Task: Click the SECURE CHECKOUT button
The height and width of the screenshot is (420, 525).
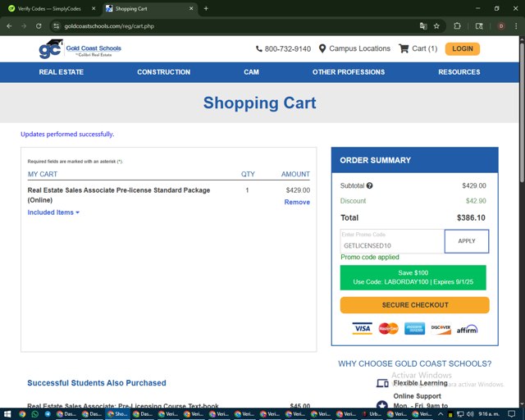Action: 415,305
